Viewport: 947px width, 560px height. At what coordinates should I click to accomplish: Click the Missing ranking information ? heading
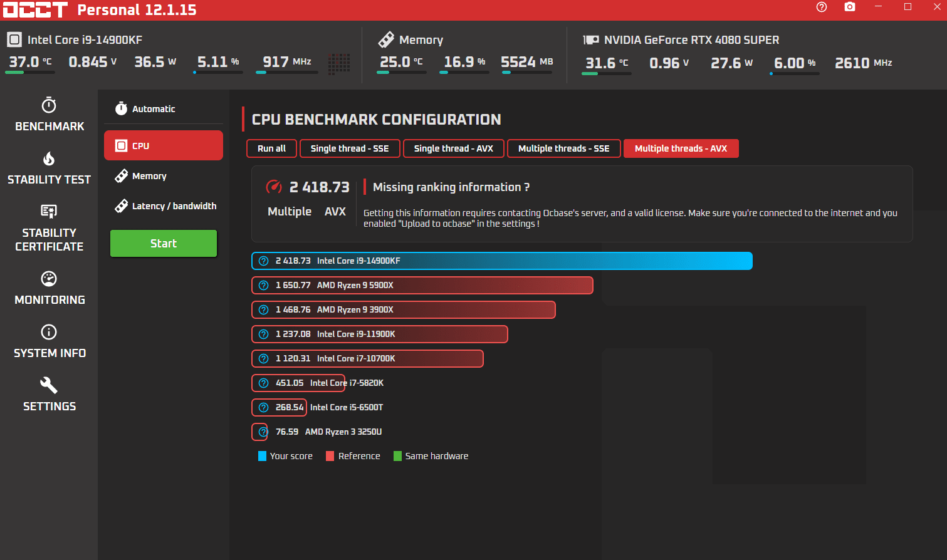pos(451,187)
